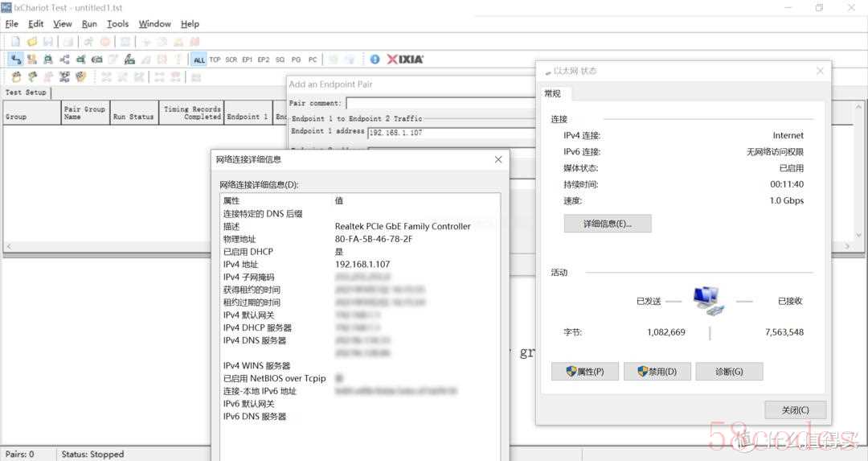Click the New test file icon

click(x=15, y=41)
